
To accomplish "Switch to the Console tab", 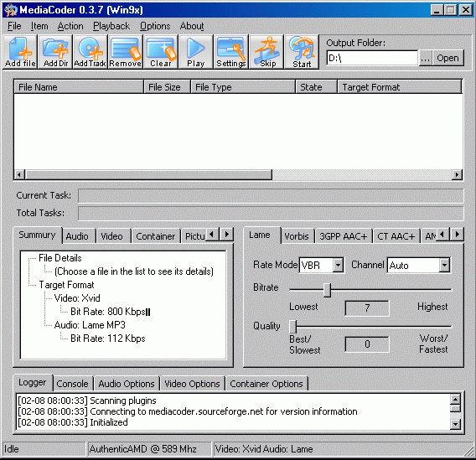I will [x=72, y=384].
